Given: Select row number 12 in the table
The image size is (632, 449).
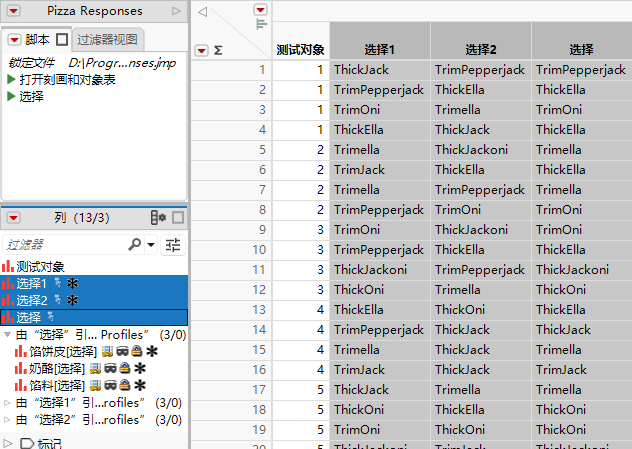Looking at the screenshot, I should pos(231,289).
